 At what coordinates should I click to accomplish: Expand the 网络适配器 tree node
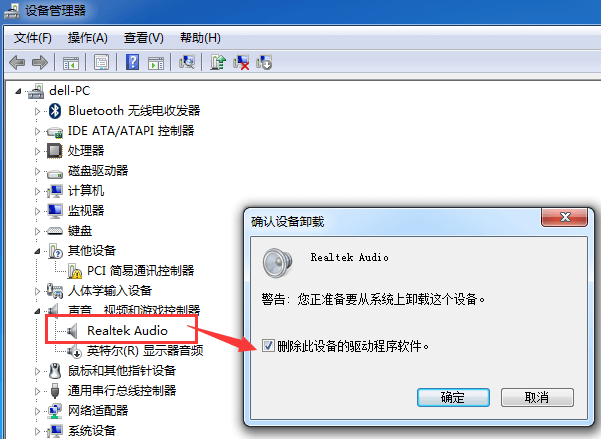[37, 411]
